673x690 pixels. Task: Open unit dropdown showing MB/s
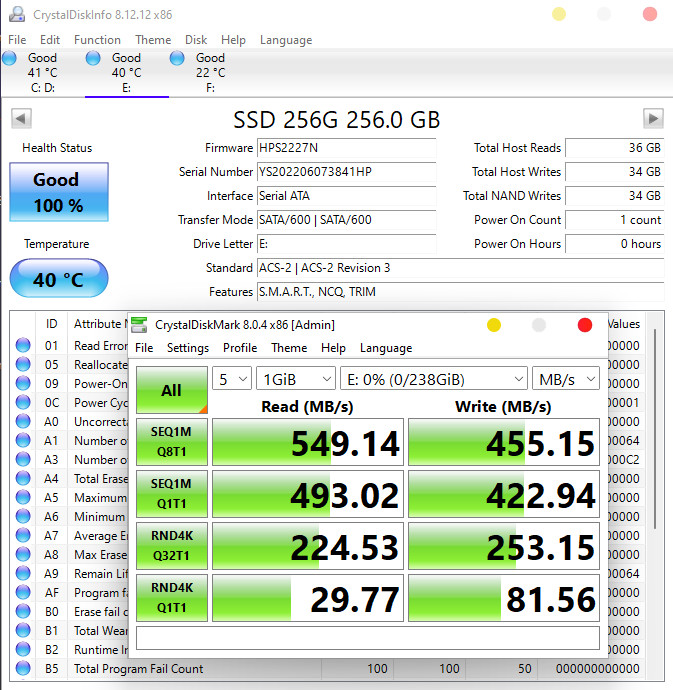coord(566,378)
